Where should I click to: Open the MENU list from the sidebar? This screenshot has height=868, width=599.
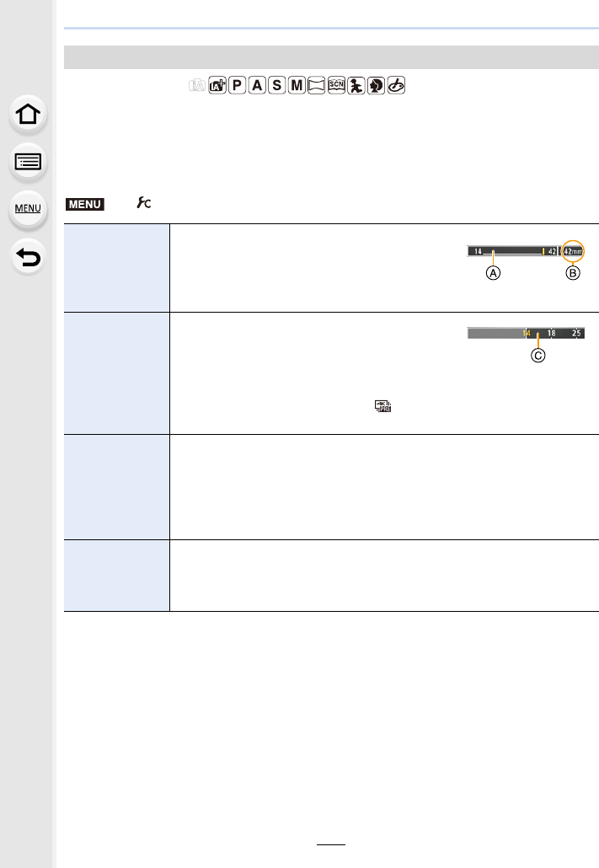click(28, 210)
